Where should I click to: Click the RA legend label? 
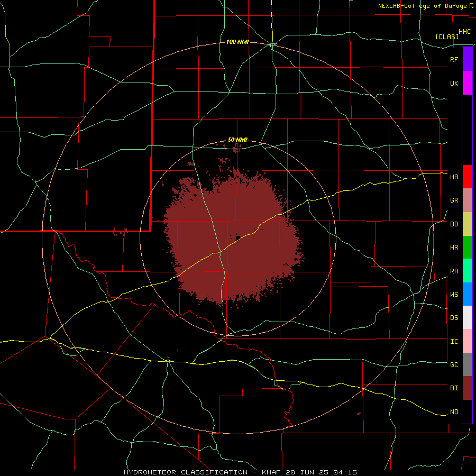(454, 271)
